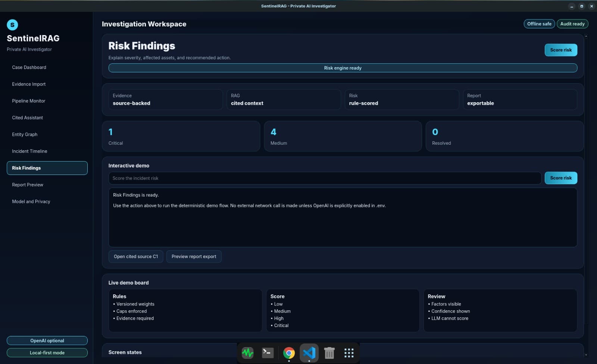The height and width of the screenshot is (364, 597).
Task: Click Preview report export button
Action: click(194, 257)
